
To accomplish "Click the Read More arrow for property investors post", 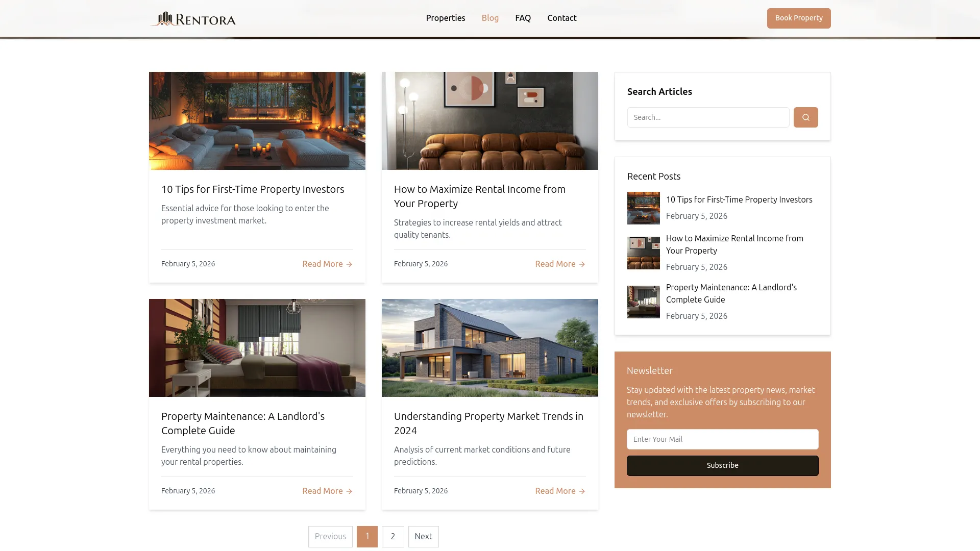I will pyautogui.click(x=349, y=264).
